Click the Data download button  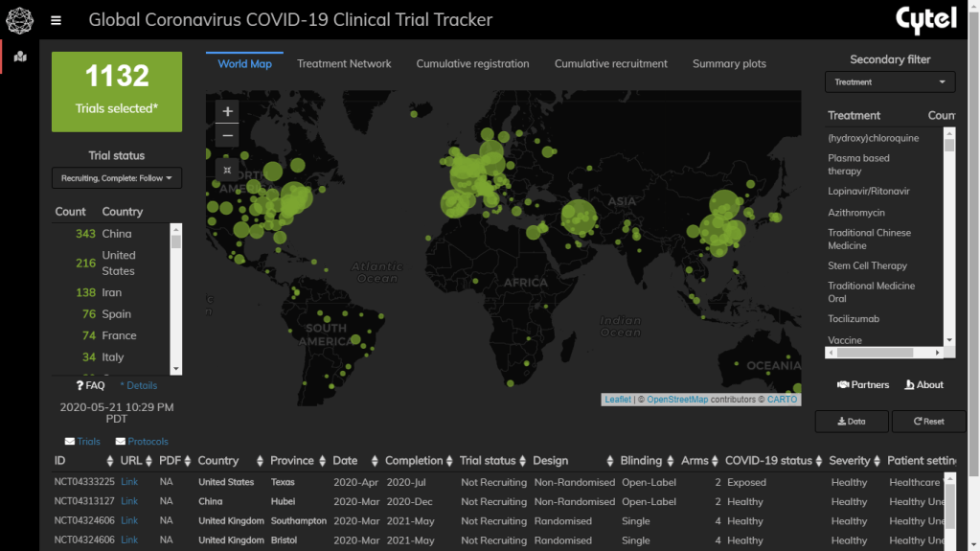click(851, 421)
